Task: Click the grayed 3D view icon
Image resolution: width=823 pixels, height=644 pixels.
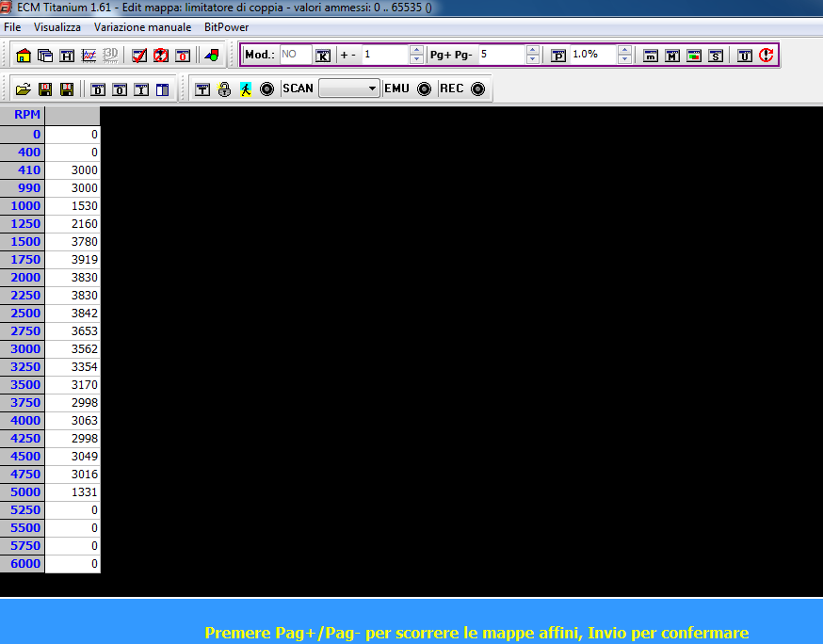Action: (110, 56)
